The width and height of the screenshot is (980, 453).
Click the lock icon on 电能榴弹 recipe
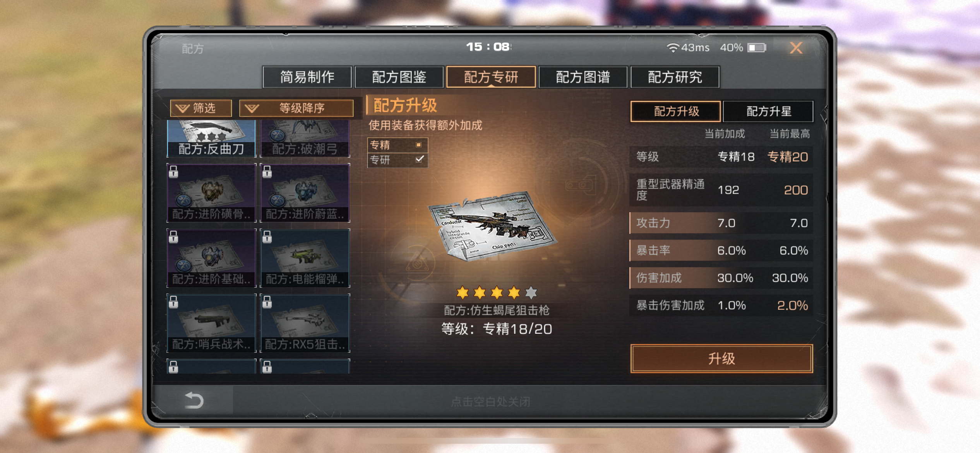coord(267,237)
